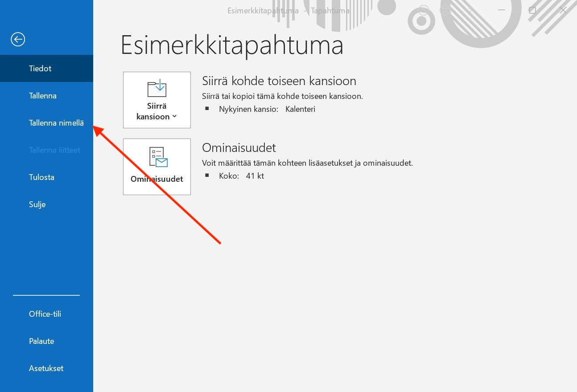Open help via the question mark icon

point(470,10)
